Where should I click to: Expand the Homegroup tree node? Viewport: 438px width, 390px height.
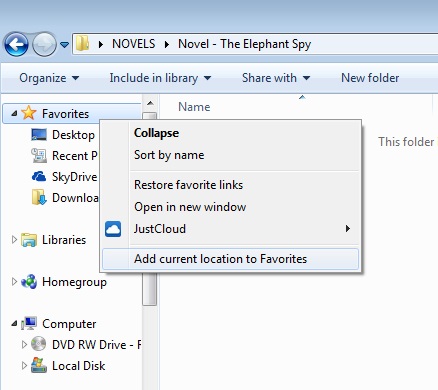pyautogui.click(x=14, y=282)
